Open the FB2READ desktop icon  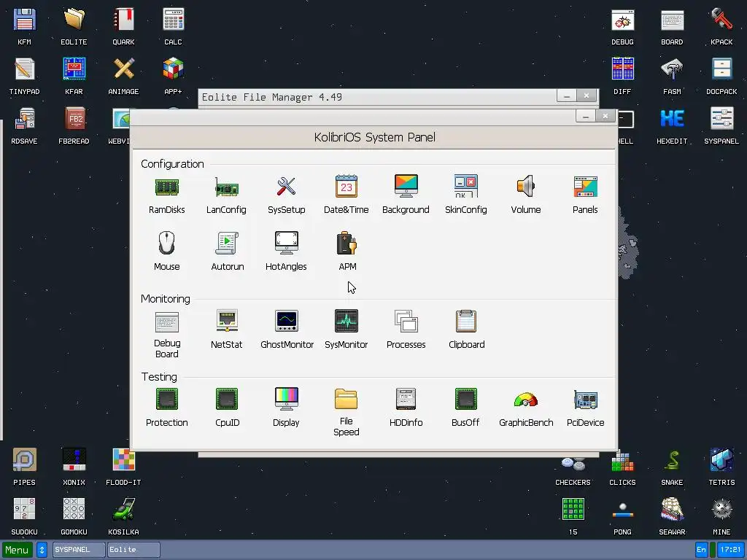click(x=74, y=119)
